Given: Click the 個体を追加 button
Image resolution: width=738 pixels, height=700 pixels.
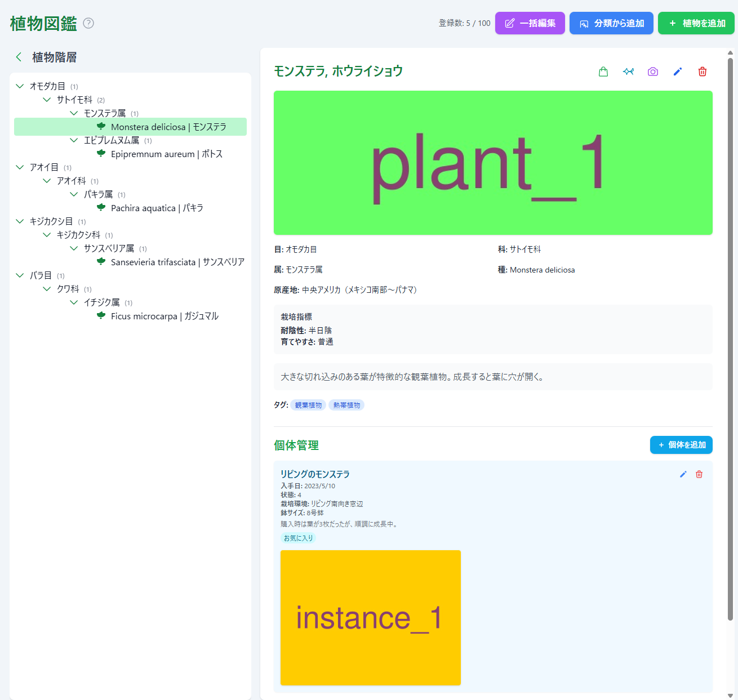Looking at the screenshot, I should [x=681, y=445].
